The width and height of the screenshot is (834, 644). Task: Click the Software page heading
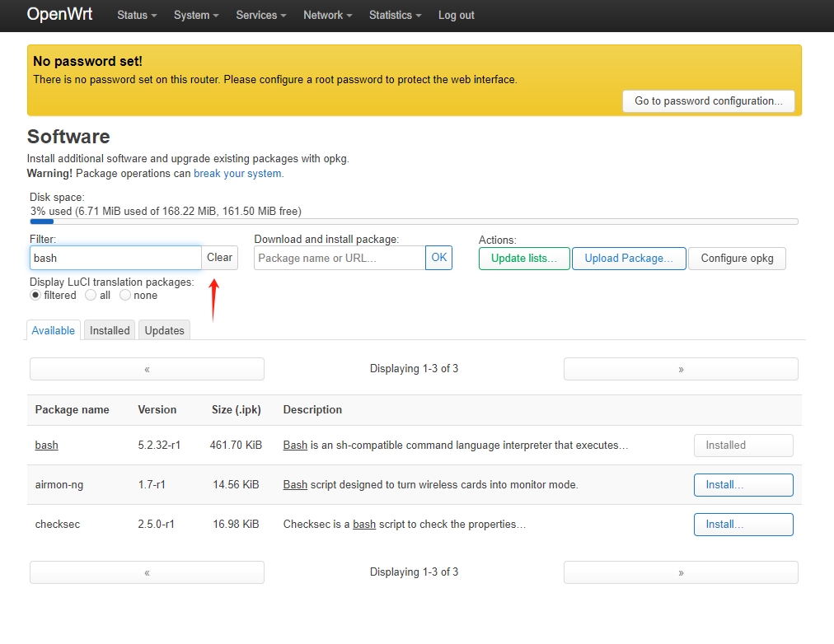coord(68,137)
